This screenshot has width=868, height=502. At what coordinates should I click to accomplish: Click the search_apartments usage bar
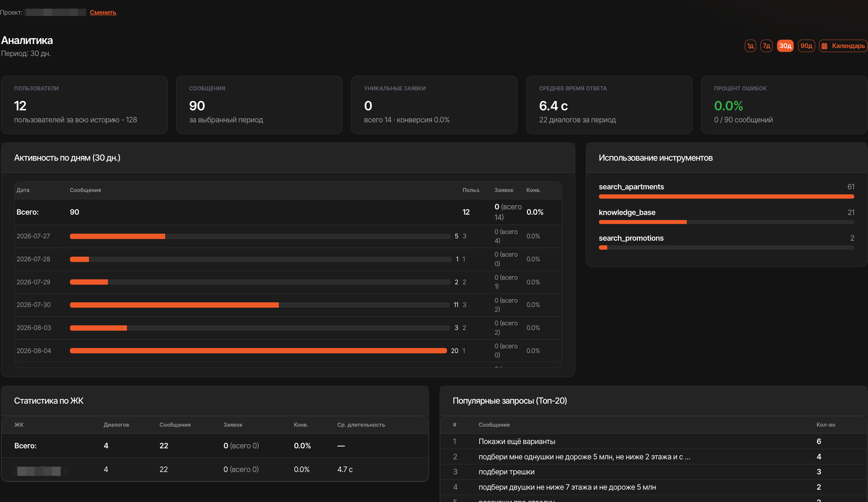[726, 197]
